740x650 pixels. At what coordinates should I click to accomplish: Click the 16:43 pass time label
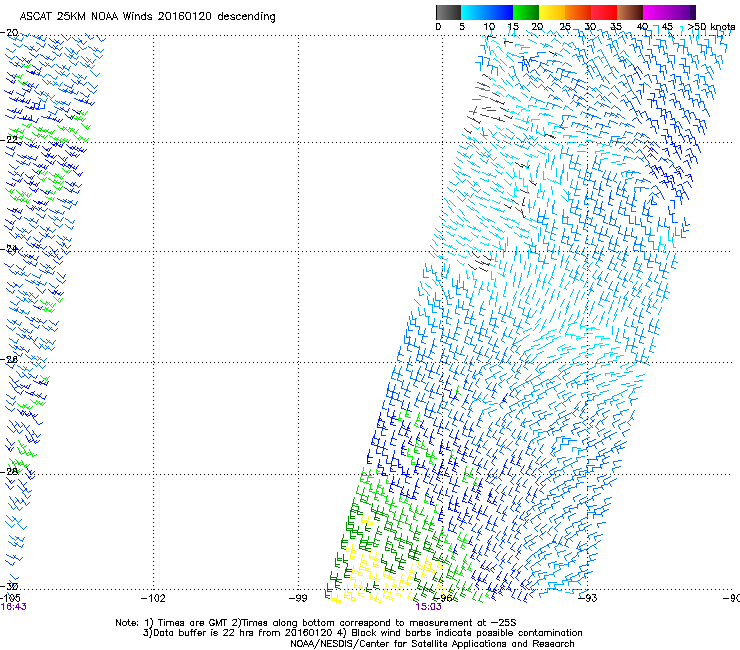point(14,607)
